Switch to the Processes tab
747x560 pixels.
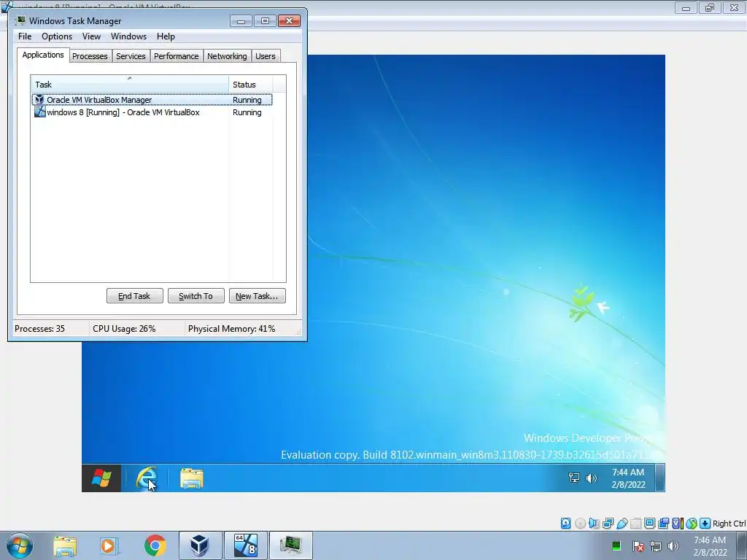click(x=90, y=56)
